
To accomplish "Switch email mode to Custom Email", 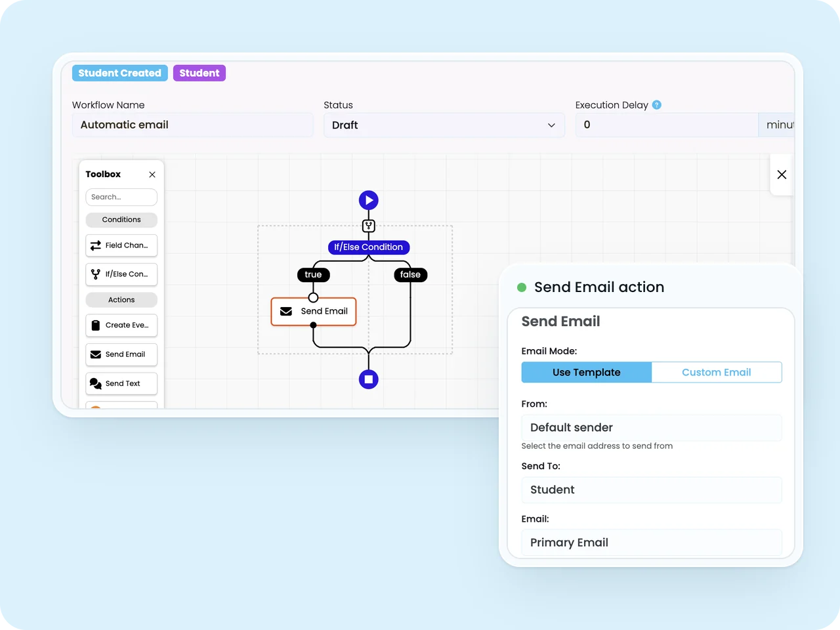I will coord(717,372).
